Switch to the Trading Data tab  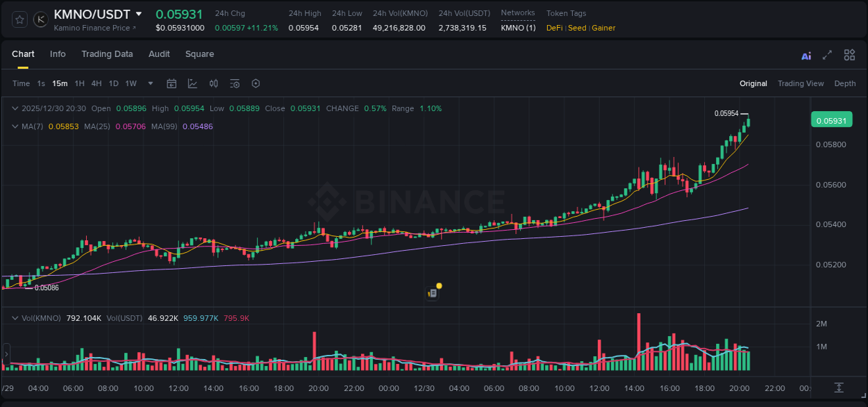(107, 54)
